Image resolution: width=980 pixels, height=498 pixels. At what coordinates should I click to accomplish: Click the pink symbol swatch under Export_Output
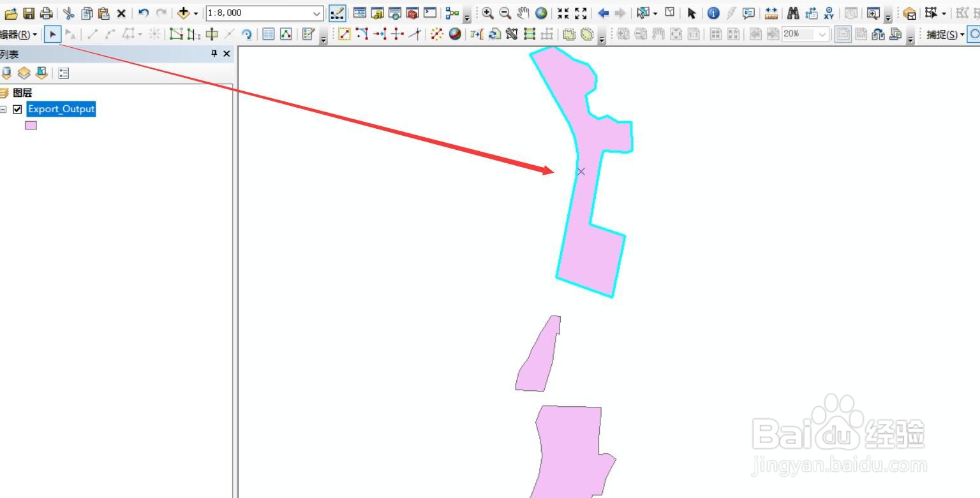[31, 125]
